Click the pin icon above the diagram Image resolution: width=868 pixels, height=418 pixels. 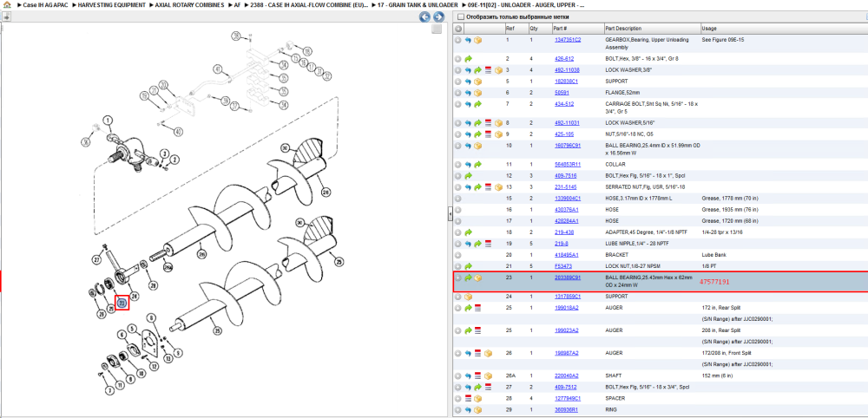[x=6, y=17]
